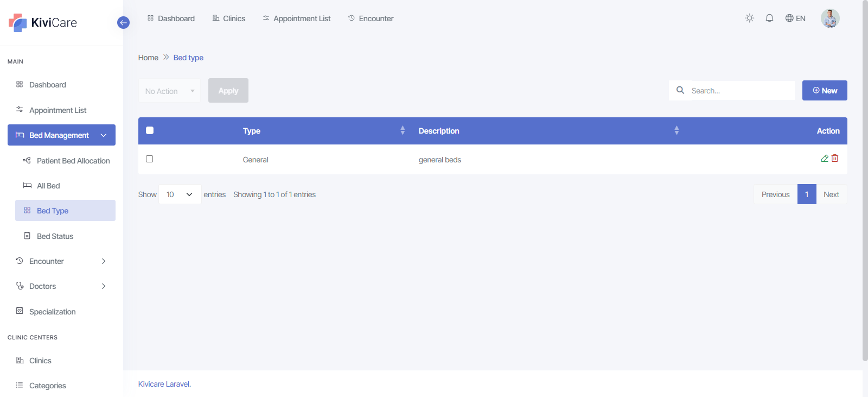The width and height of the screenshot is (868, 397).
Task: Toggle light/dark theme sun icon
Action: pyautogui.click(x=750, y=18)
